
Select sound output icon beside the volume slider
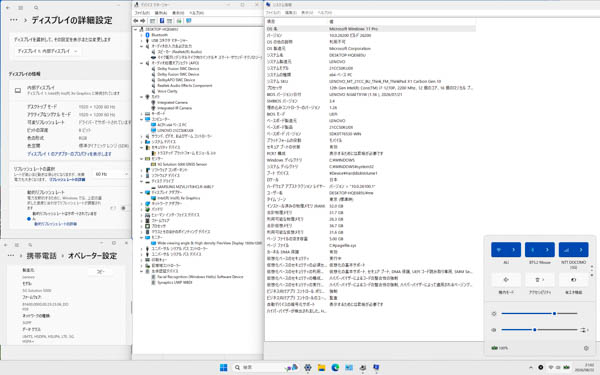coord(584,330)
